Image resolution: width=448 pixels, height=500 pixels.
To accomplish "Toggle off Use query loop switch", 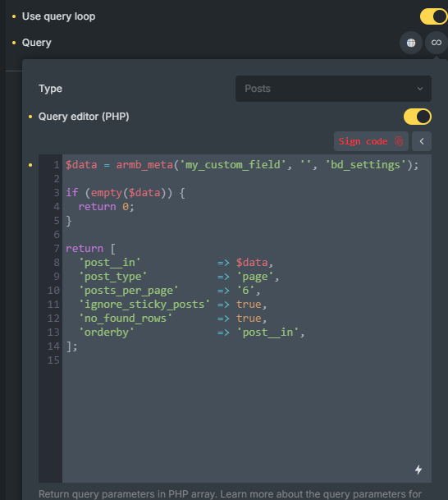I will [x=434, y=16].
